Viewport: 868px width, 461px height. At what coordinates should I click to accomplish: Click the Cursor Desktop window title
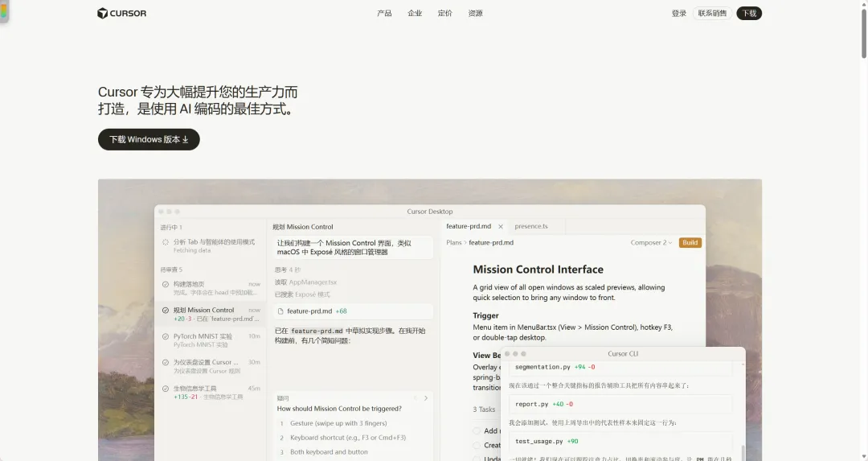[x=429, y=212]
